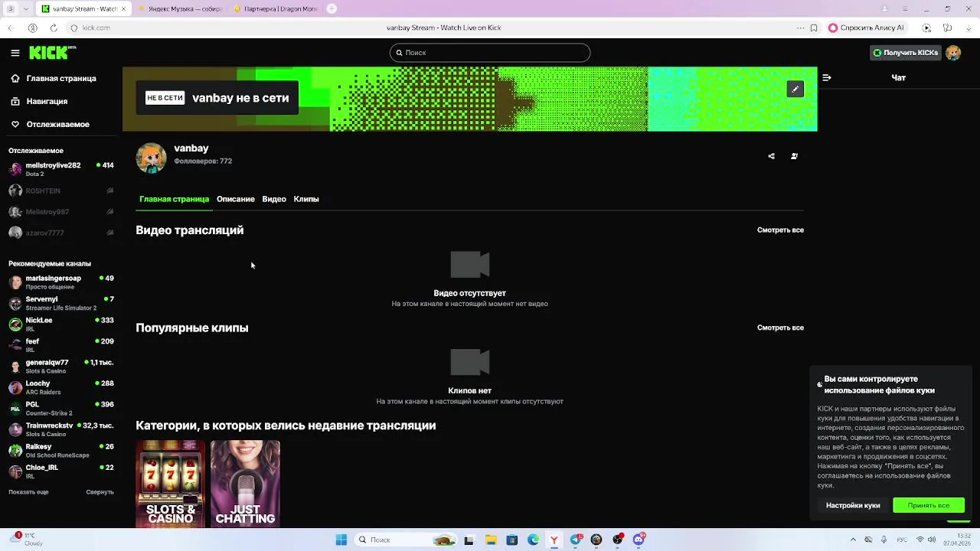Open the three-dot page options in address bar
Viewport: 980px width, 551px height.
coord(801,28)
